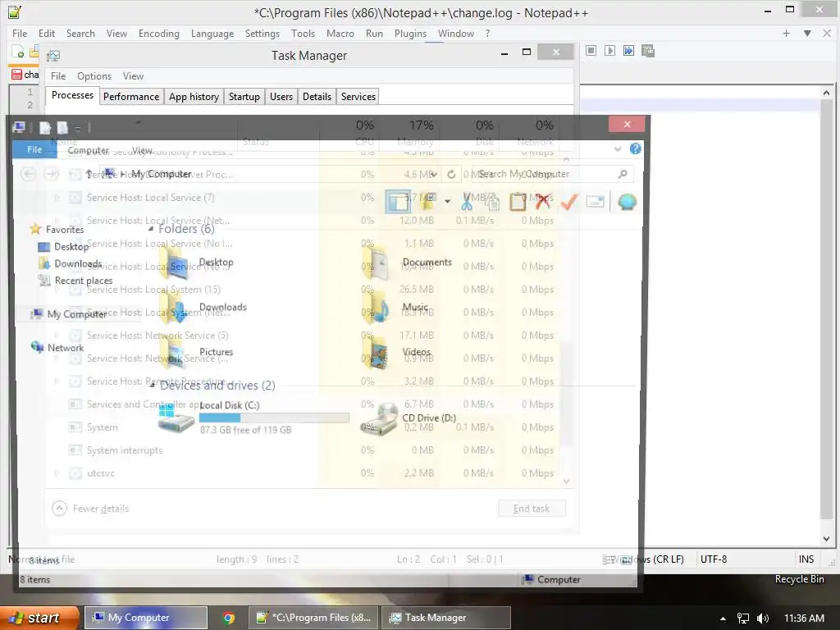This screenshot has height=630, width=840.
Task: Switch to Task Manager via taskbar button
Action: [446, 618]
